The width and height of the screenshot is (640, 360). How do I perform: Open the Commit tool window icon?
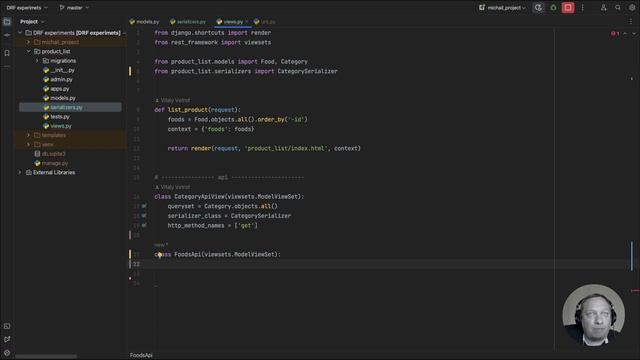click(7, 36)
